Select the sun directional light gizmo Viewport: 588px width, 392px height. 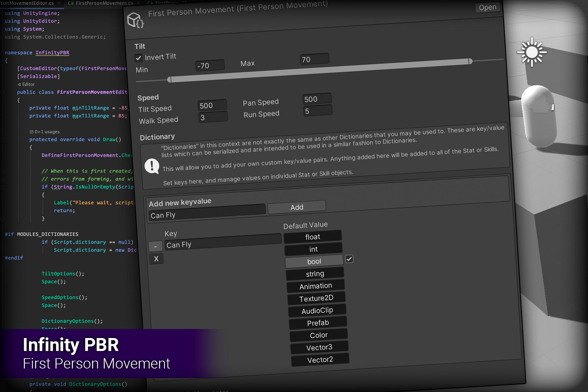pos(532,52)
